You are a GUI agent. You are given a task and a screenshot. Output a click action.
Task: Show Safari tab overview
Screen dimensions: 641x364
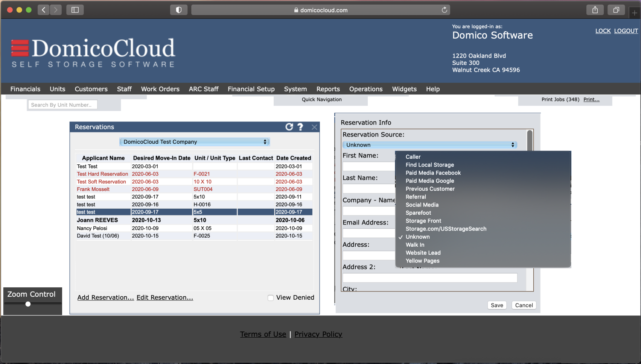click(616, 10)
